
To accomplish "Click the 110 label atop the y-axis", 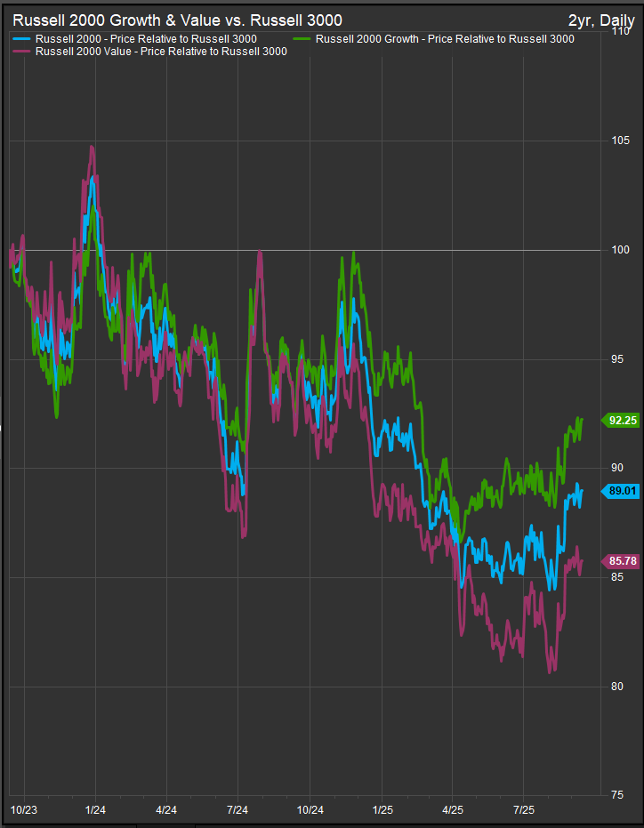I will [x=619, y=32].
